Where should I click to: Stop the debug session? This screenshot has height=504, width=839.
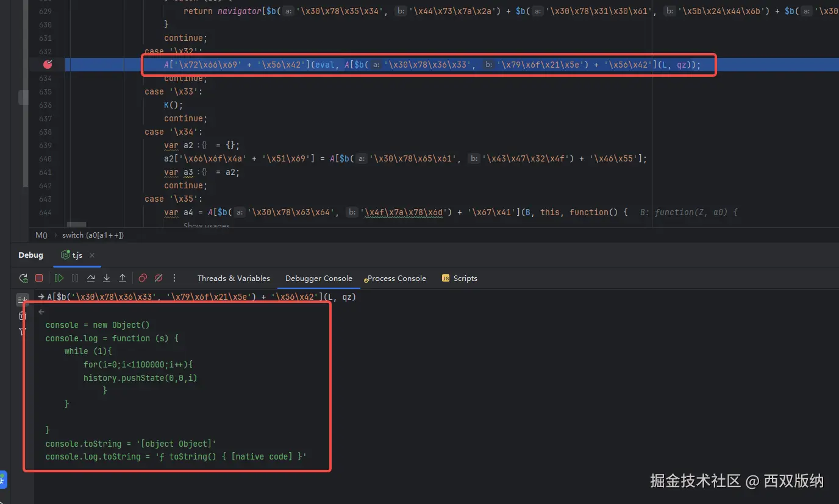(x=39, y=278)
